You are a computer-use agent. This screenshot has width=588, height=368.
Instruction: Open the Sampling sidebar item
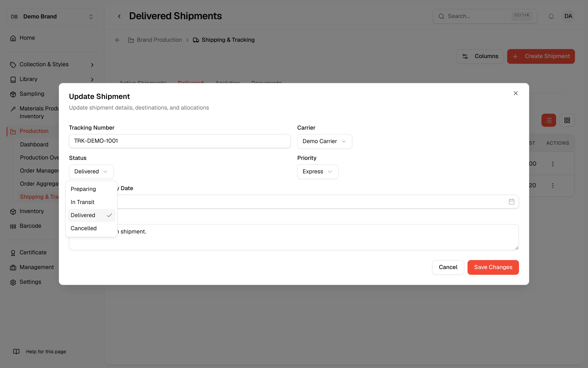point(27,94)
